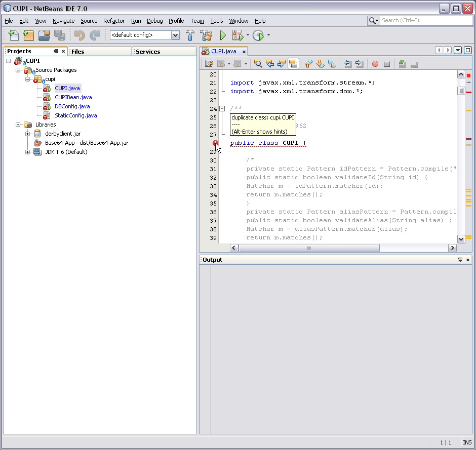Collapse the Libraries node
476x450 pixels.
18,125
